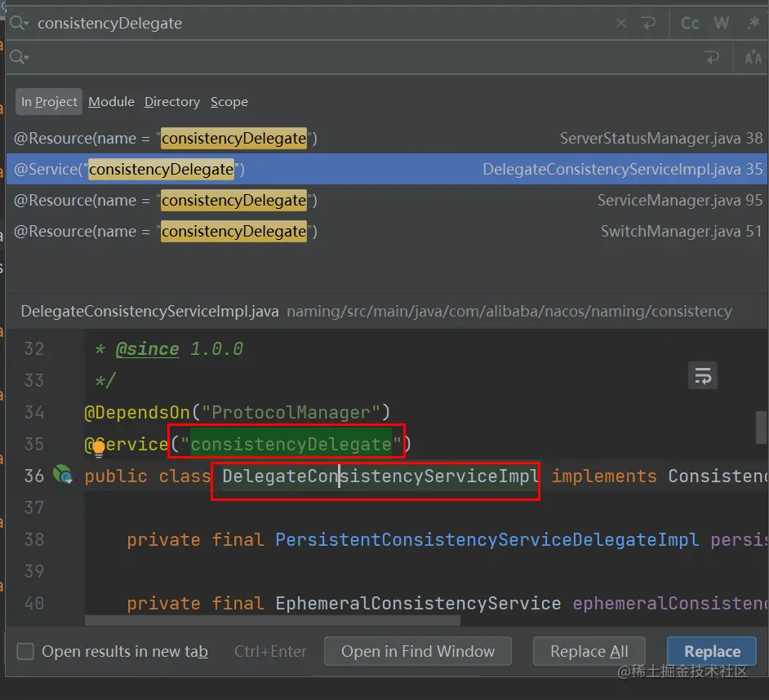Screen dimensions: 769x700
Task: Toggle Words (W) match option
Action: (x=722, y=23)
